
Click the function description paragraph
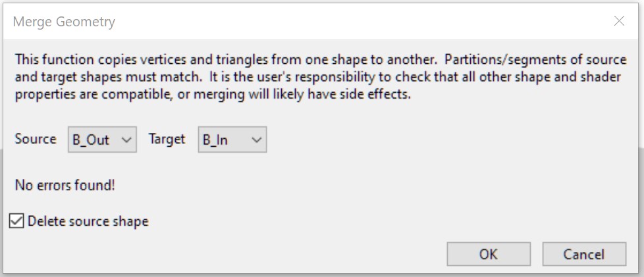coord(321,76)
